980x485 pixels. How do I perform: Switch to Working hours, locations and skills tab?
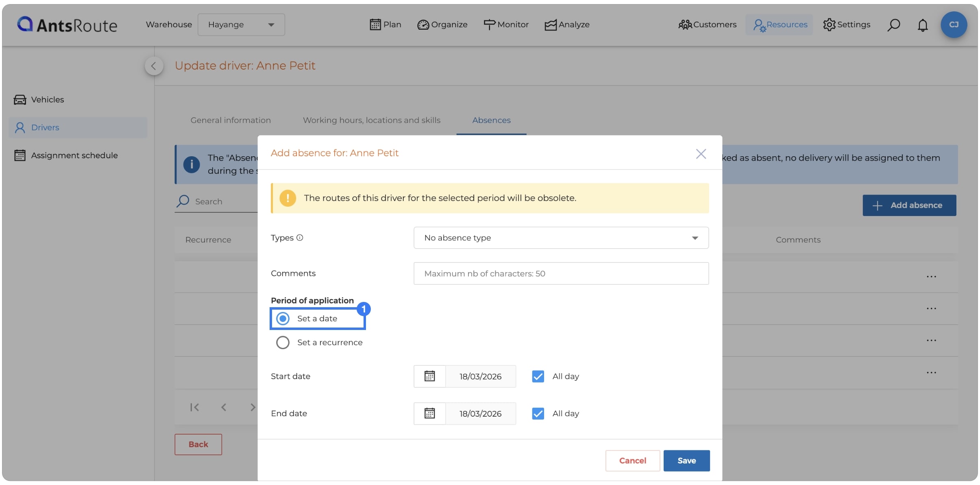pos(372,120)
